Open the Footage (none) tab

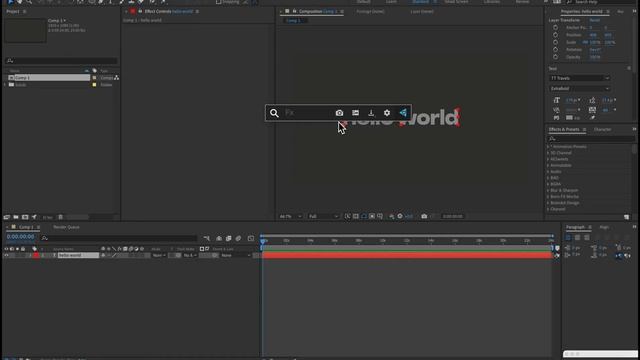coord(370,11)
